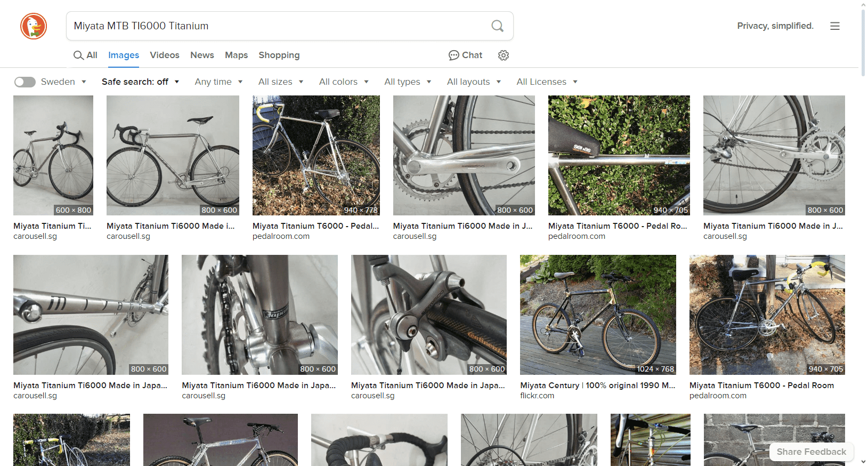
Task: Expand the All sizes filter
Action: click(281, 82)
